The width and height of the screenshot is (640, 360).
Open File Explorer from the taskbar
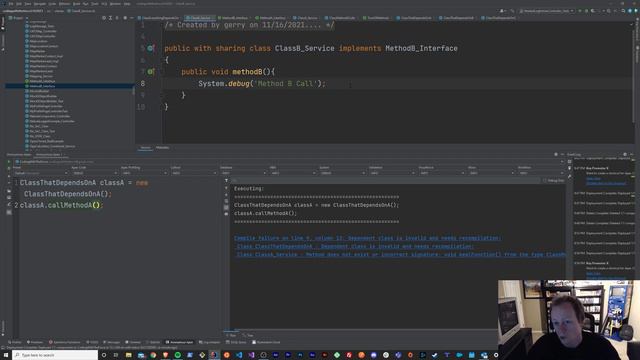[128, 355]
